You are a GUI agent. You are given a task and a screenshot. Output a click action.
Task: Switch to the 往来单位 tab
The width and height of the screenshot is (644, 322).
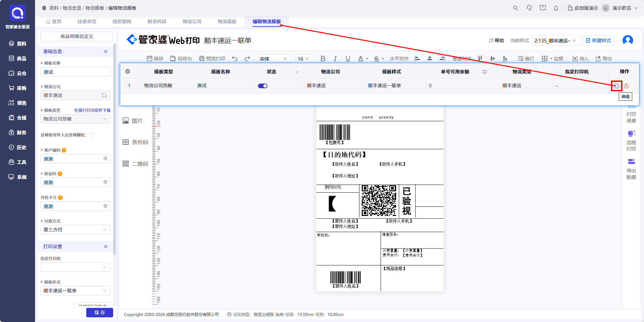tap(87, 22)
